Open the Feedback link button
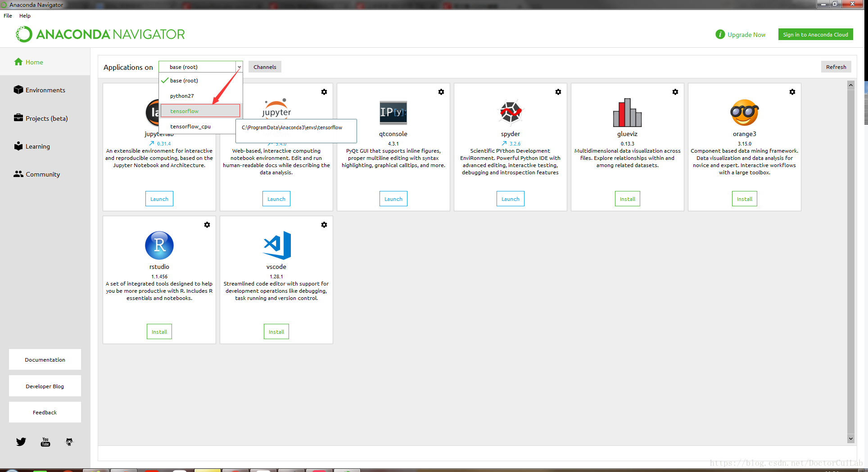This screenshot has width=868, height=472. tap(45, 412)
